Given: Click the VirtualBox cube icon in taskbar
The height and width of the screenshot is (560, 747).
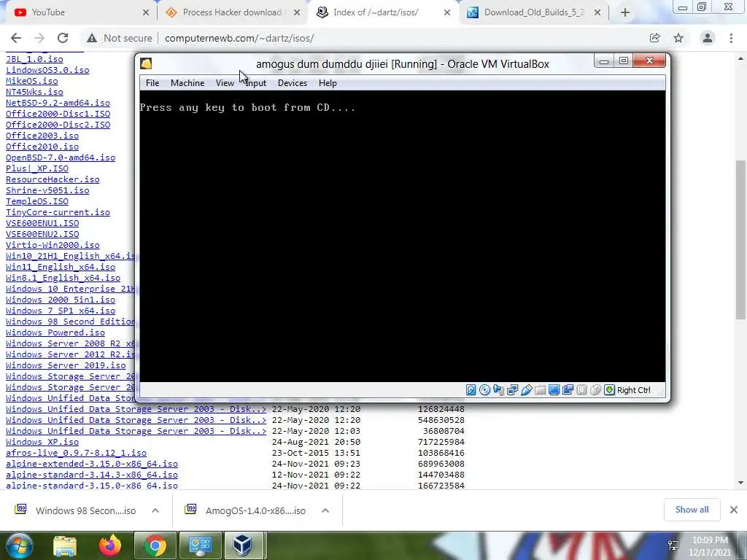Looking at the screenshot, I should tap(242, 545).
